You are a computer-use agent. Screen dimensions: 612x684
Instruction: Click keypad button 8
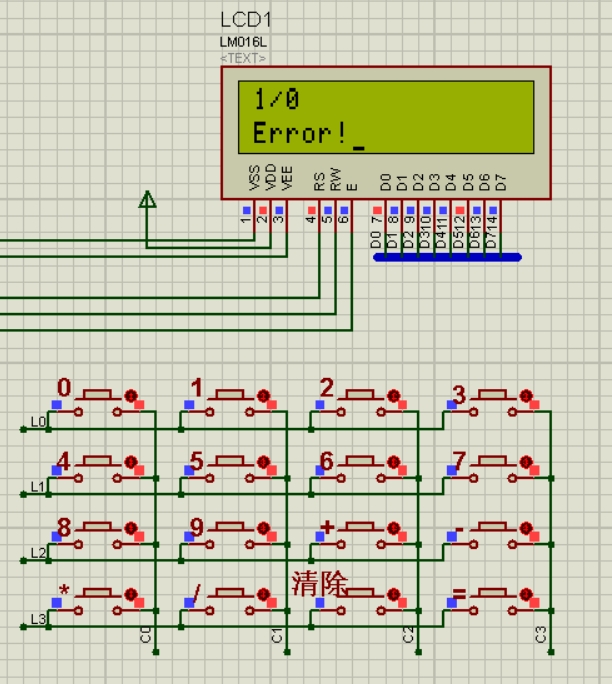click(x=98, y=527)
